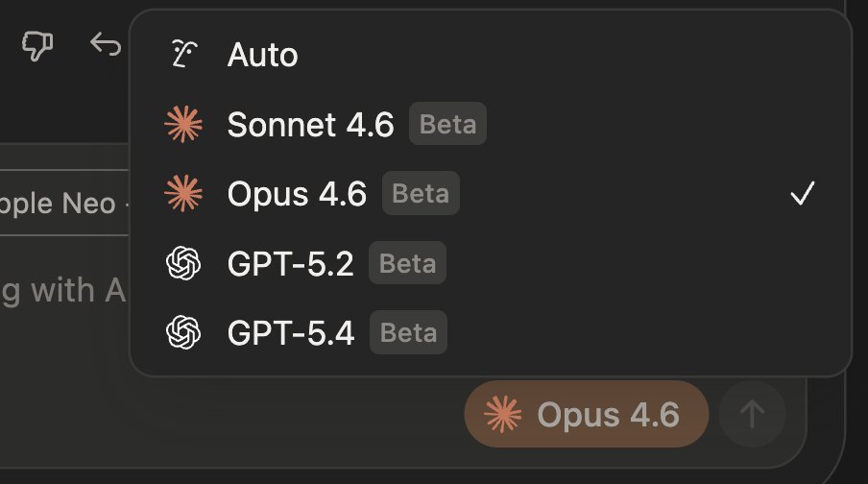
Task: Click the Sonnet 4.6 starburst icon
Action: pos(182,125)
